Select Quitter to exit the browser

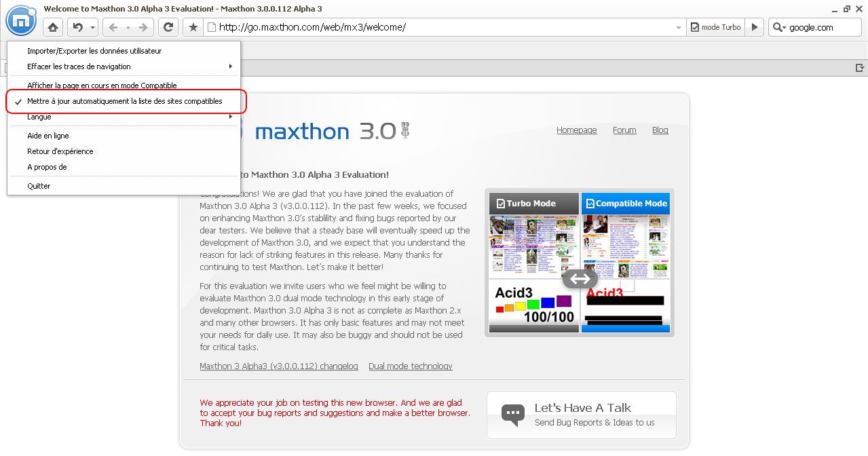coord(124,186)
